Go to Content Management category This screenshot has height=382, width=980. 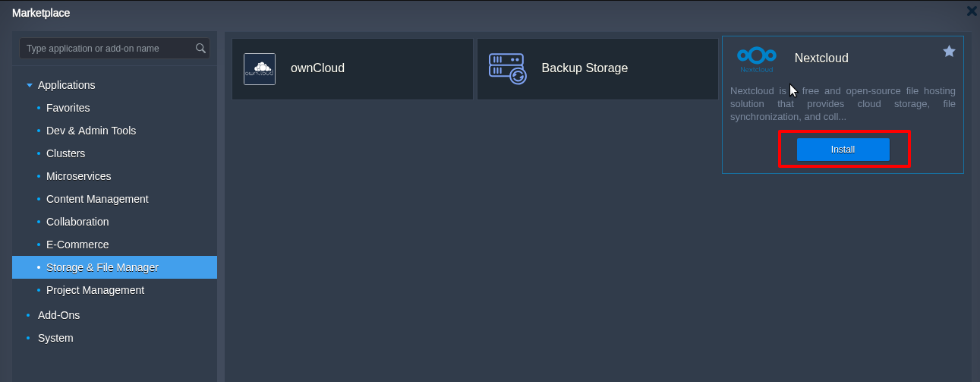point(97,199)
